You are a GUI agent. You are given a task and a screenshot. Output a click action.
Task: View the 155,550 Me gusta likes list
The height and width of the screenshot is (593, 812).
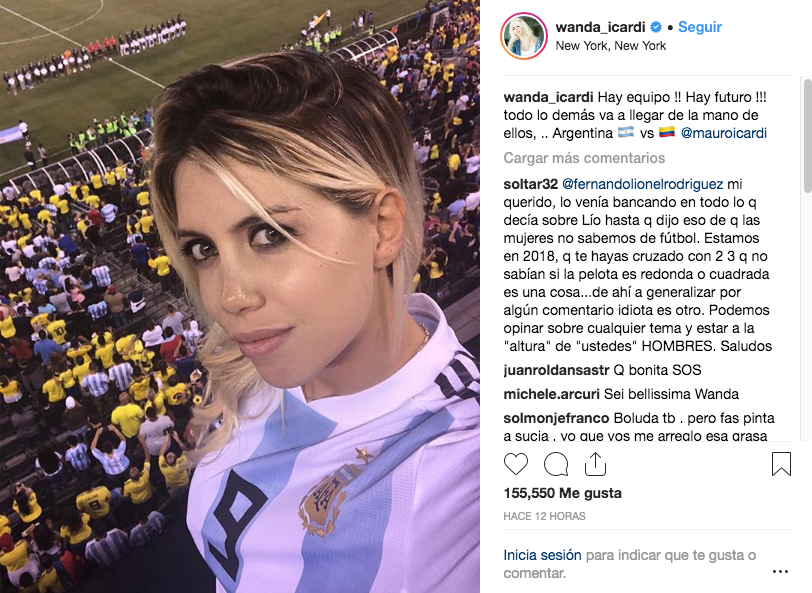coord(562,493)
